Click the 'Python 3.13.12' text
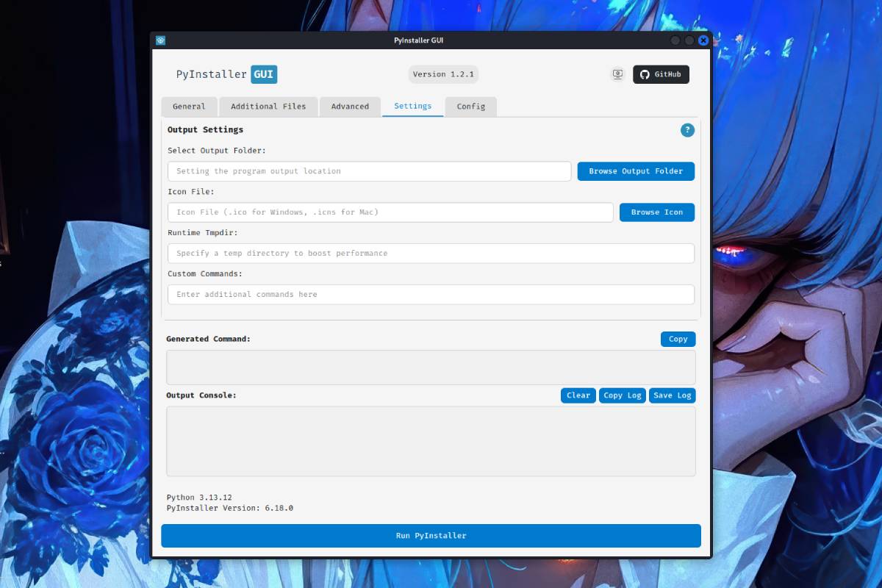 (199, 498)
